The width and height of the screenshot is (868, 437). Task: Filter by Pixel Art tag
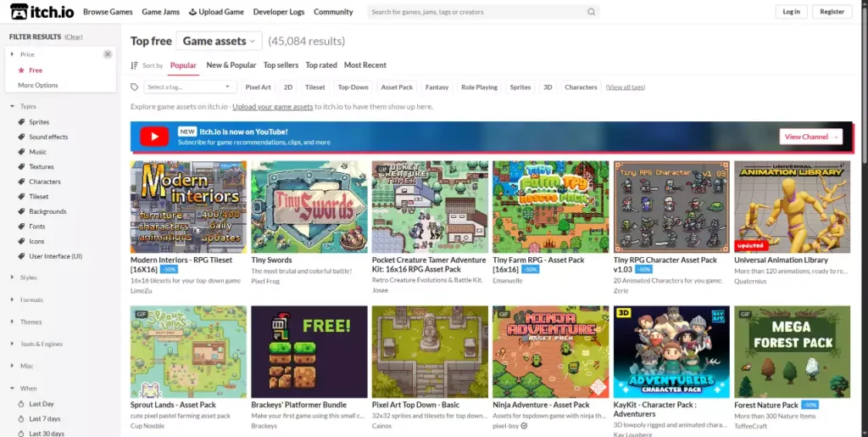[x=258, y=87]
